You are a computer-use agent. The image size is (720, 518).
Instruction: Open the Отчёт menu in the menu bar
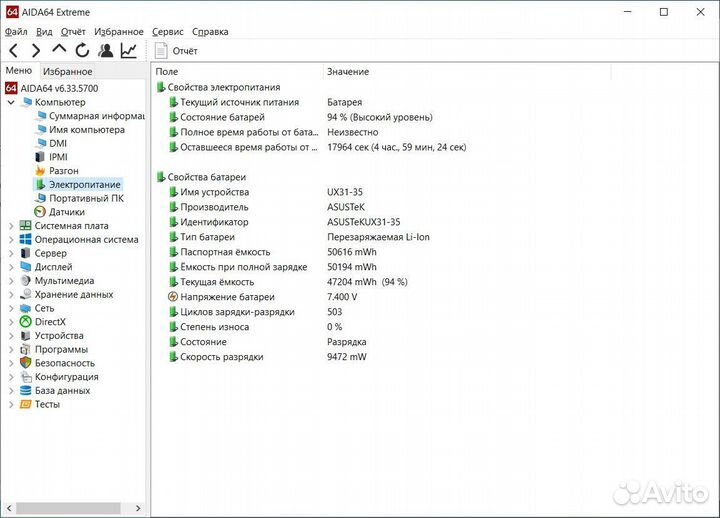73,32
